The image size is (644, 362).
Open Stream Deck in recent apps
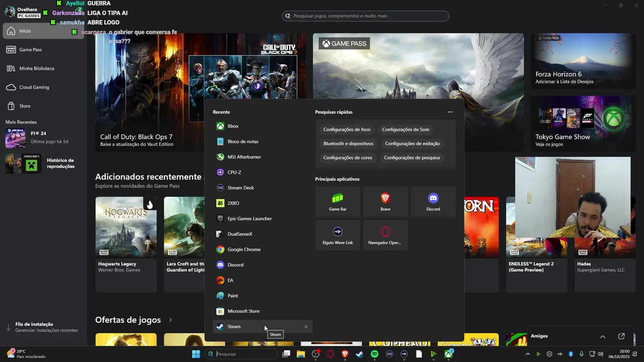tap(263, 188)
